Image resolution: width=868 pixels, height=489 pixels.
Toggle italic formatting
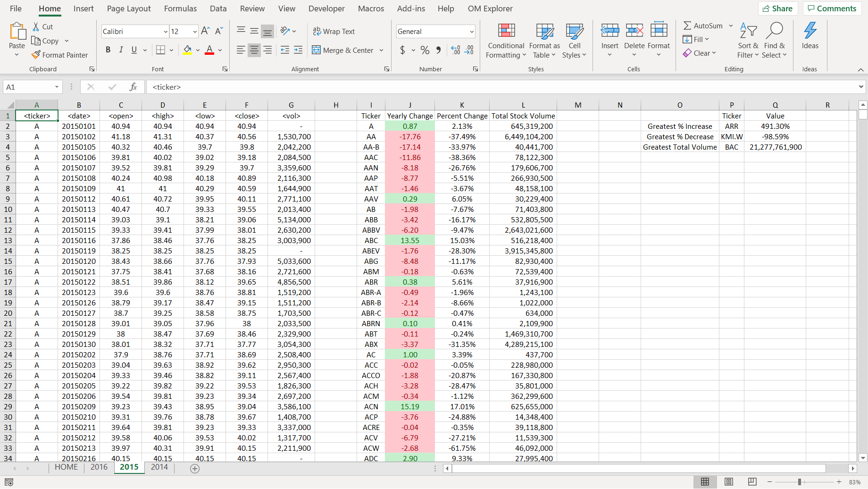121,49
